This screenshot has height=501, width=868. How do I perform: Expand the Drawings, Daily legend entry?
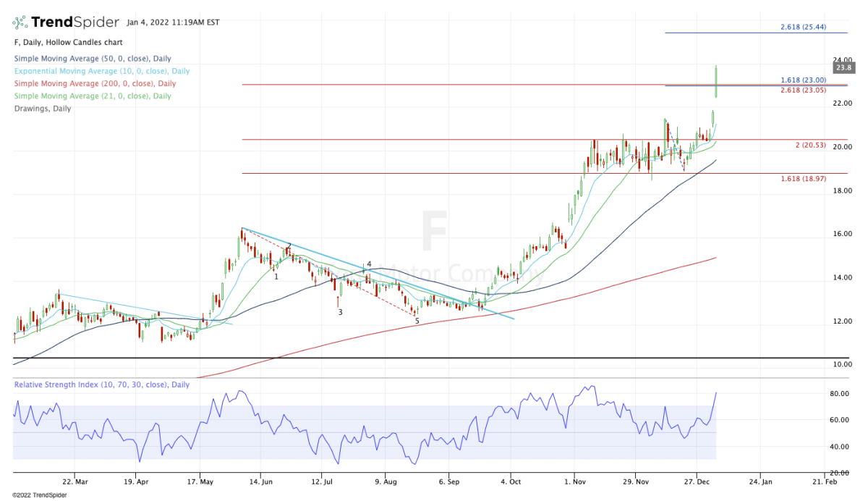[x=43, y=109]
